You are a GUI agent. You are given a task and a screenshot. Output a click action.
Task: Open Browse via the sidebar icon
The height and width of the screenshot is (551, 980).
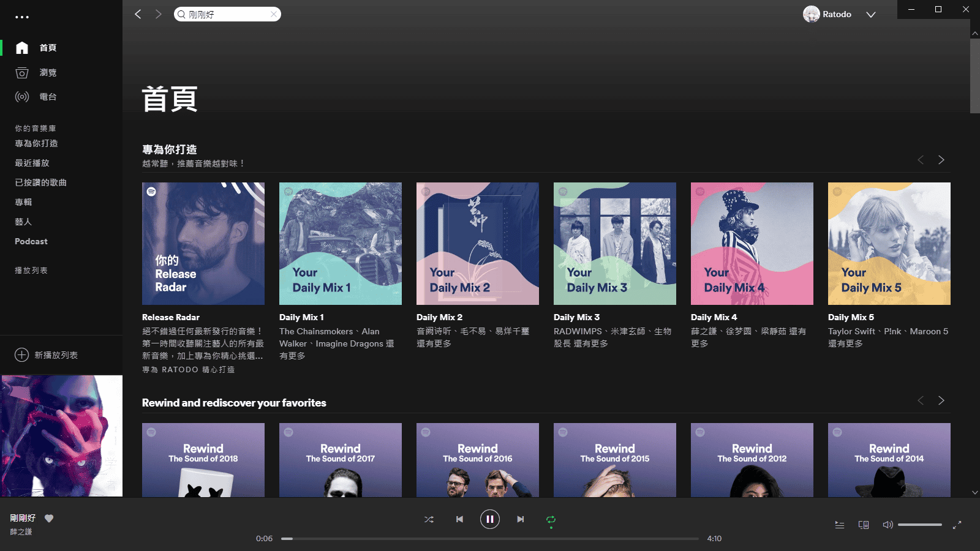tap(22, 73)
